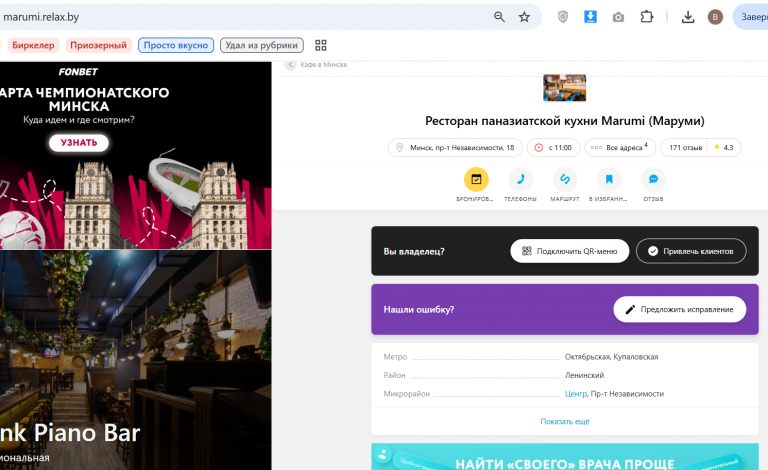Image resolution: width=768 pixels, height=470 pixels.
Task: Open address Минск, пр-т Независимости, 18
Action: (455, 147)
